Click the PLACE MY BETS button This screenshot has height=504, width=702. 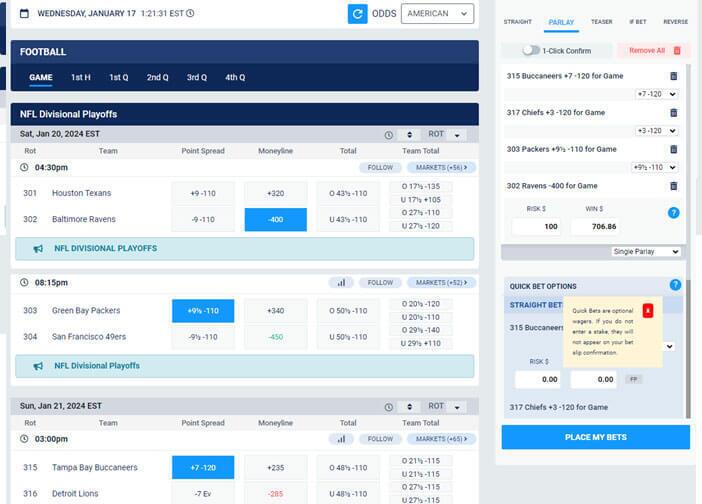tap(595, 437)
